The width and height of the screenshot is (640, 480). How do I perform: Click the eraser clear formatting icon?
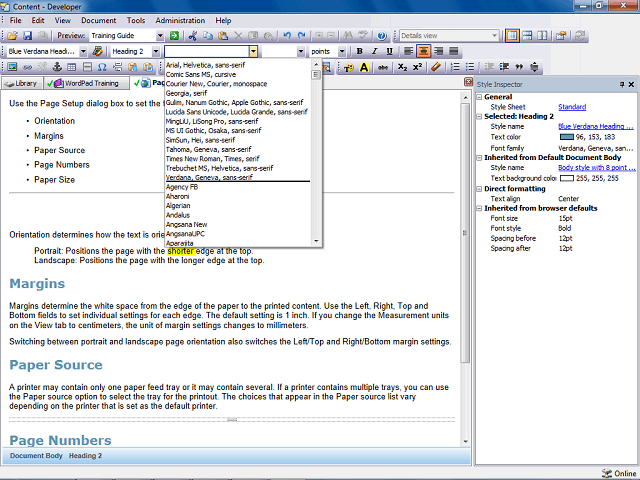tap(436, 67)
